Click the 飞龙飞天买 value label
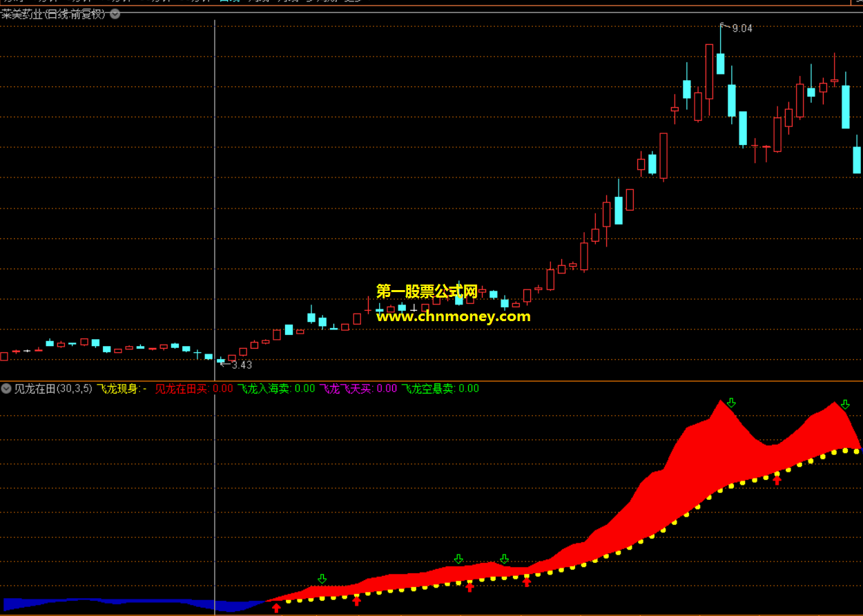The height and width of the screenshot is (616, 863). point(358,388)
